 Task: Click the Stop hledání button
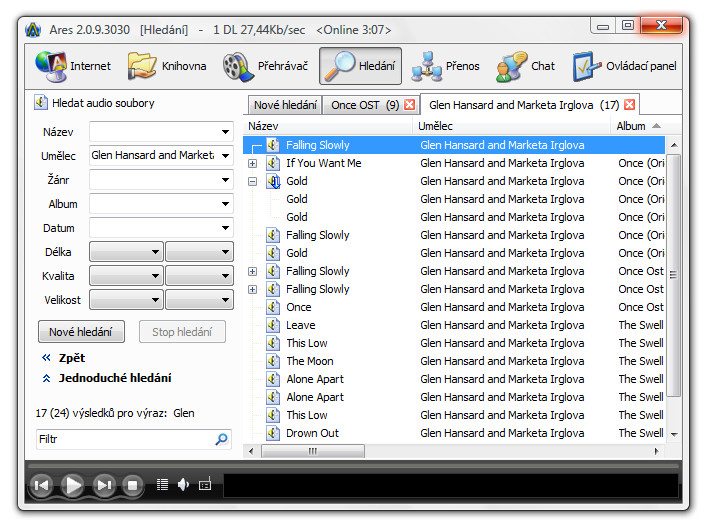pos(182,332)
